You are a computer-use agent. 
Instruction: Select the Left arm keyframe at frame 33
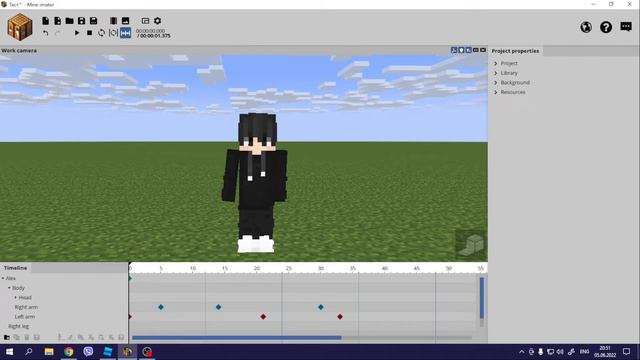tap(340, 317)
